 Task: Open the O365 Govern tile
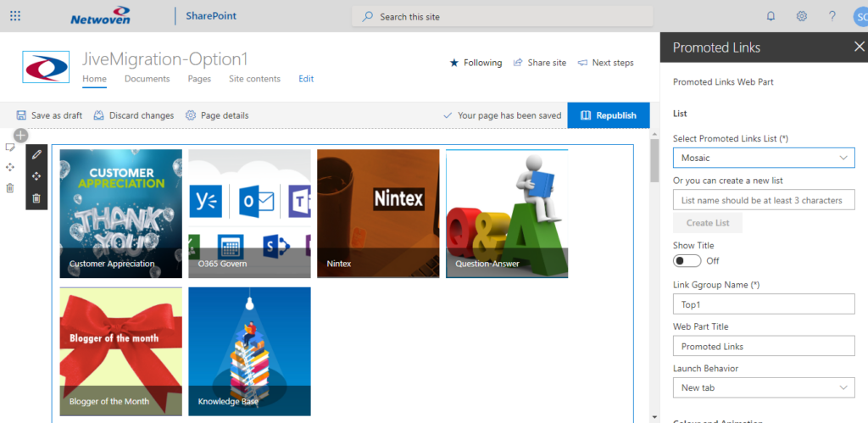tap(250, 214)
